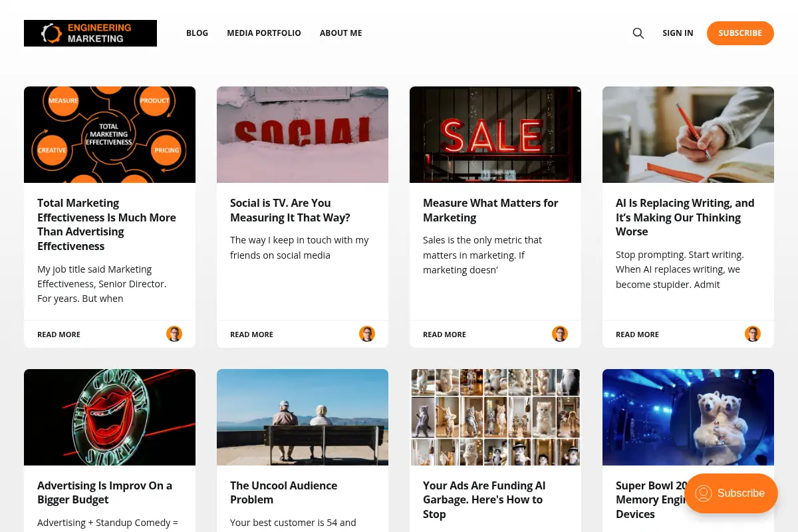
Task: Click excerpt 'Your best customer is 54 and'
Action: tap(293, 523)
